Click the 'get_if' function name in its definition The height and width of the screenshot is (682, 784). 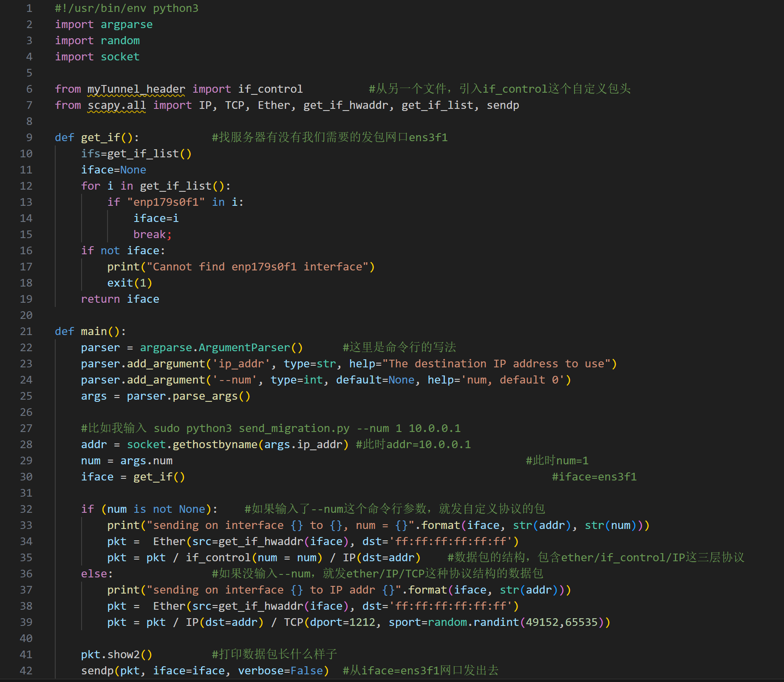click(x=101, y=138)
